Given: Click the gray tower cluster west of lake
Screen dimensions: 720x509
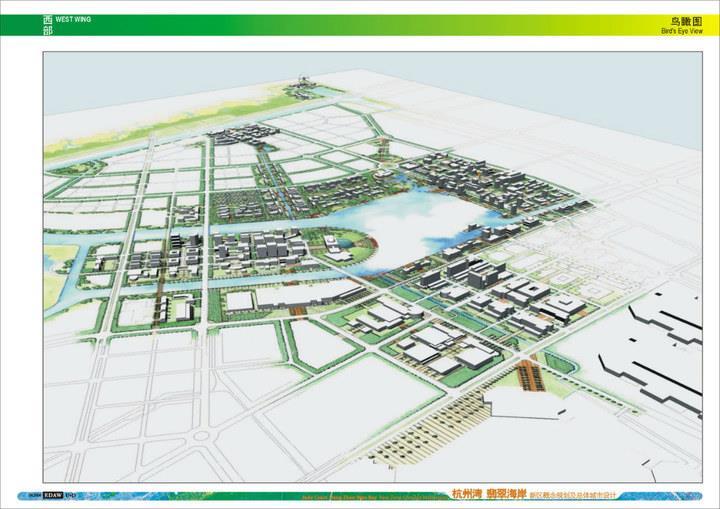Looking at the screenshot, I should pyautogui.click(x=265, y=248).
